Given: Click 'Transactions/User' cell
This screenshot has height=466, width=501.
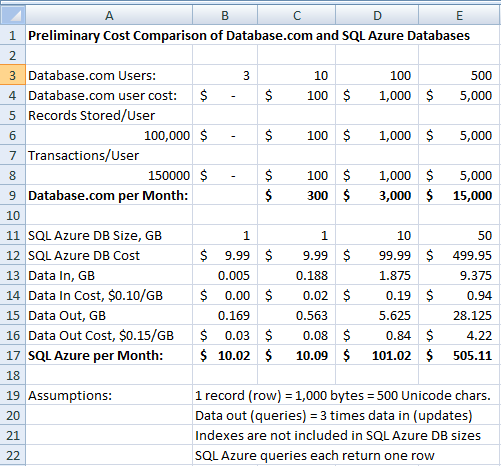Looking at the screenshot, I should 109,155.
